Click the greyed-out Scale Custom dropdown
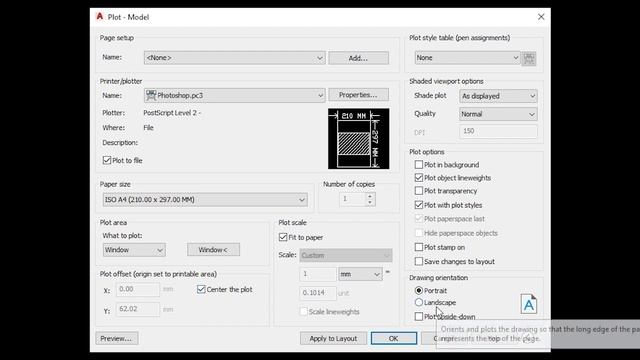 (346, 256)
